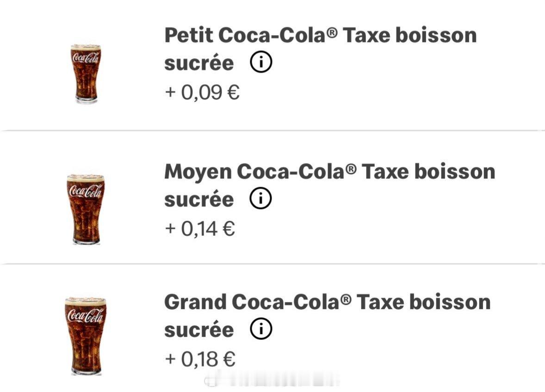Select the medium Coca-Cola glass image
Screen dimensions: 545x392
point(86,209)
